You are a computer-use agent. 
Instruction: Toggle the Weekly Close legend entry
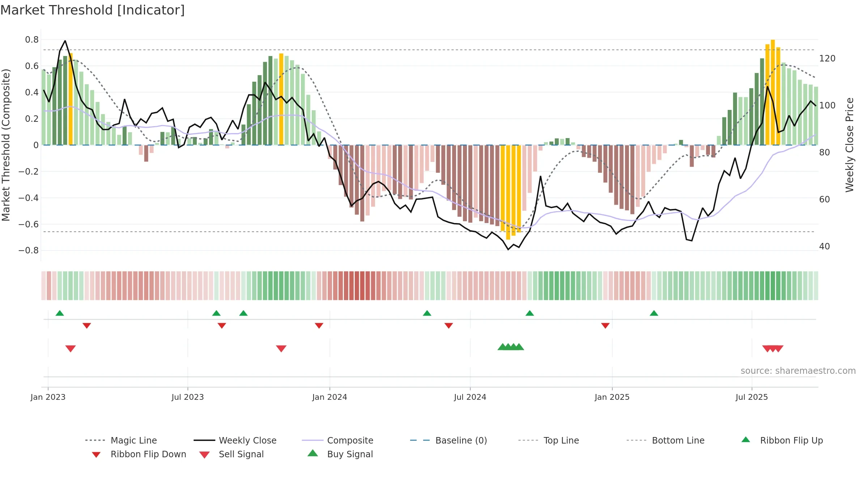coord(235,440)
